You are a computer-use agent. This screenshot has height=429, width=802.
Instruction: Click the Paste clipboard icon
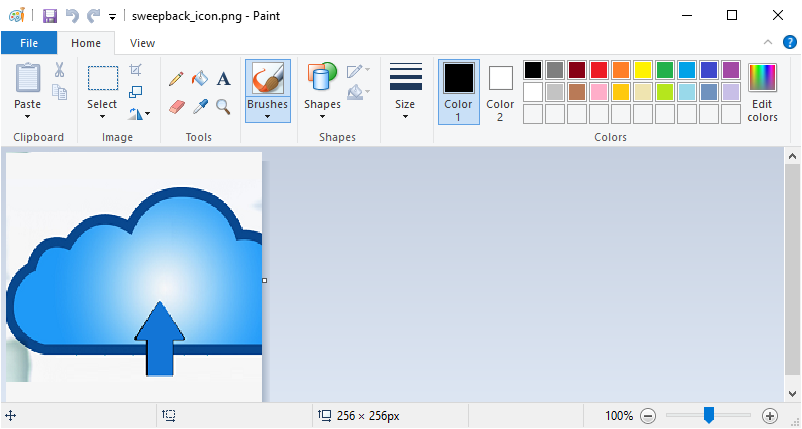(x=28, y=78)
